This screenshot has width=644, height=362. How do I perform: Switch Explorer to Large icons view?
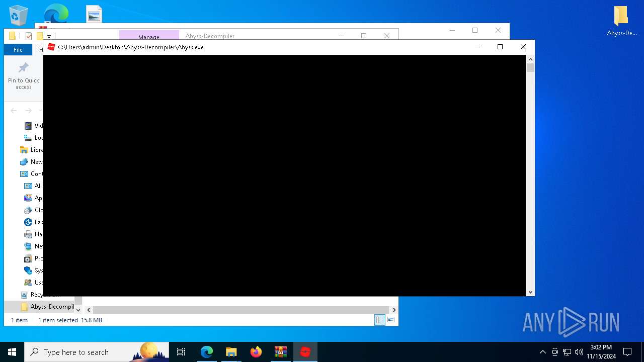391,320
